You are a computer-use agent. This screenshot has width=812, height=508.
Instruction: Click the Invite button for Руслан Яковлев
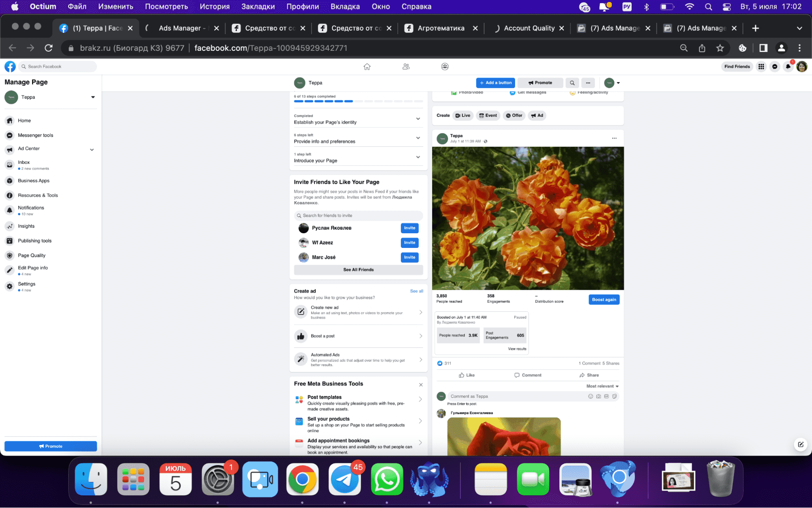[x=409, y=228]
